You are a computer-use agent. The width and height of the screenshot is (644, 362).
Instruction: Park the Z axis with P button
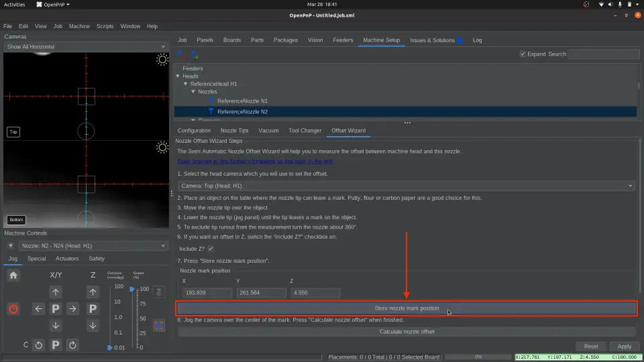pos(93,308)
